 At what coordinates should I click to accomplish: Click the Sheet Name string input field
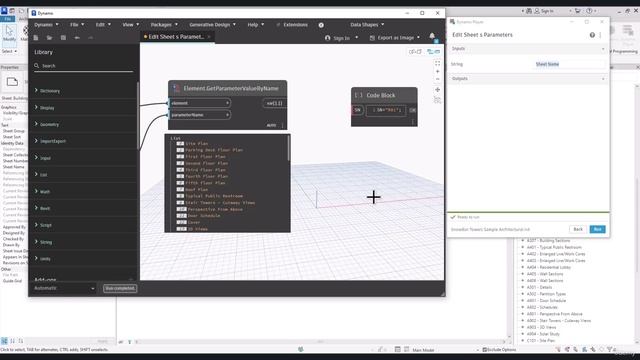[570, 64]
